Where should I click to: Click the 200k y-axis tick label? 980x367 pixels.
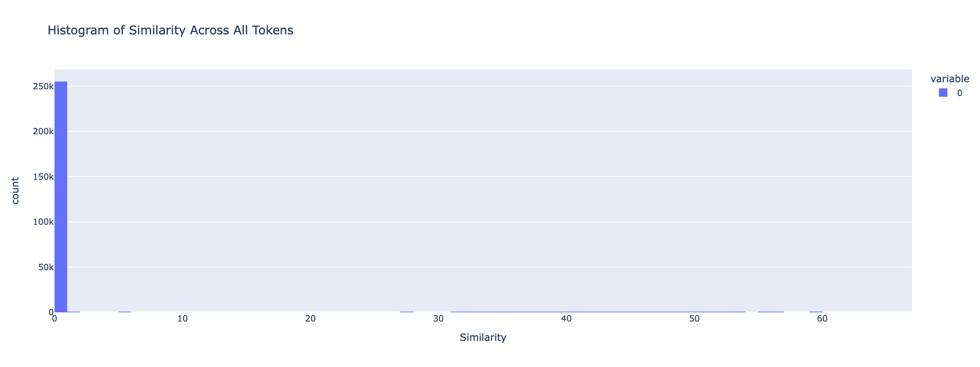(x=43, y=132)
